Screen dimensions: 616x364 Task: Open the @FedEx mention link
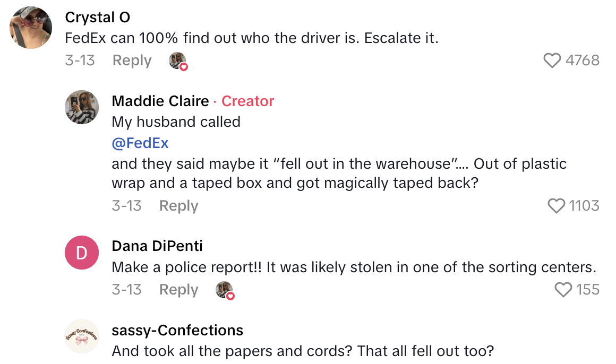140,143
